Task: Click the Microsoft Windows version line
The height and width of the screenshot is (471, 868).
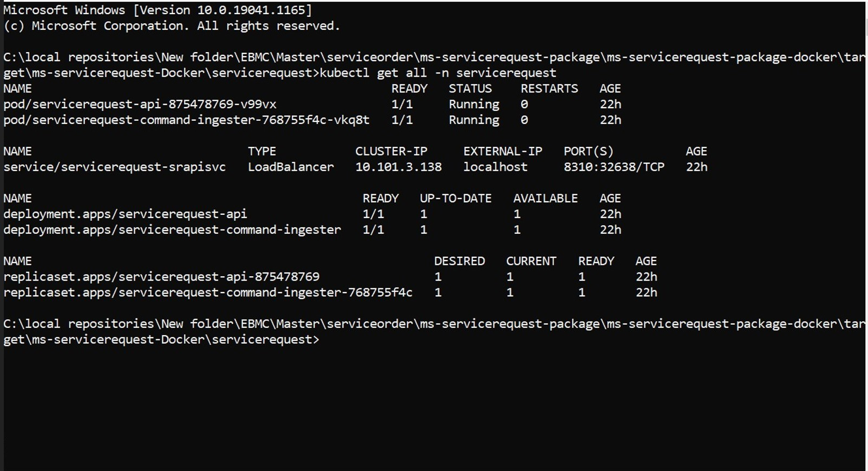Action: [x=158, y=10]
